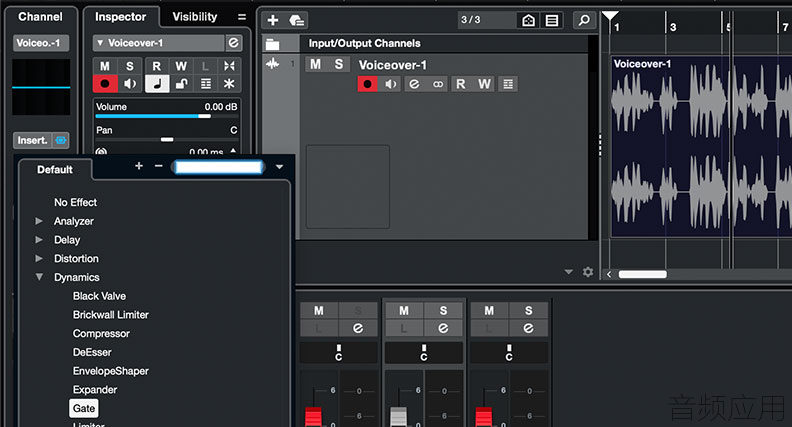Edit channel settings in Inspector header
Screen dimensions: 792x427
coord(233,43)
